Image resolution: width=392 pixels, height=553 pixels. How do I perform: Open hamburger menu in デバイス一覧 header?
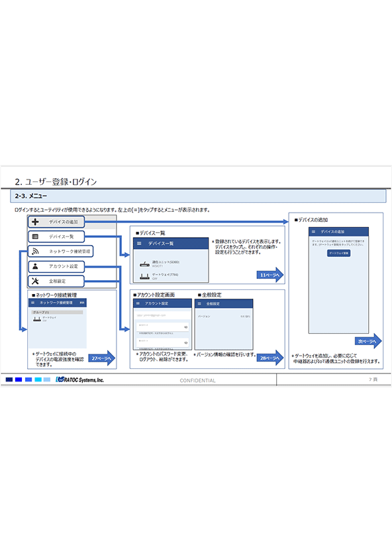[139, 243]
